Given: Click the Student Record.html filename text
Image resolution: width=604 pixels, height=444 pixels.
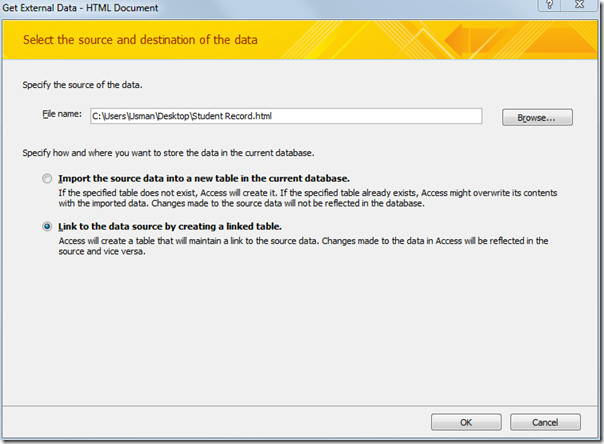Looking at the screenshot, I should click(232, 116).
